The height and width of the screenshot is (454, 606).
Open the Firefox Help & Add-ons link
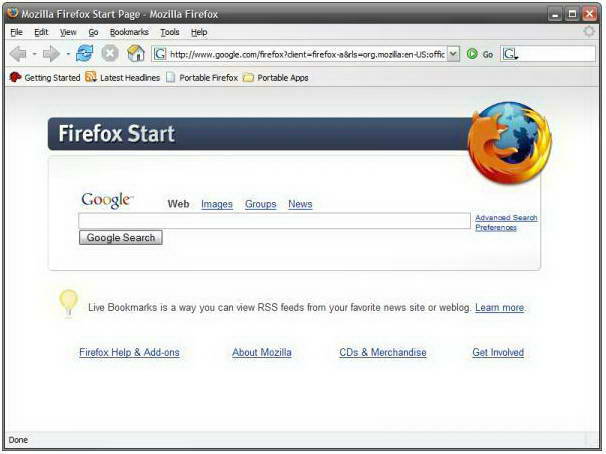(x=129, y=352)
